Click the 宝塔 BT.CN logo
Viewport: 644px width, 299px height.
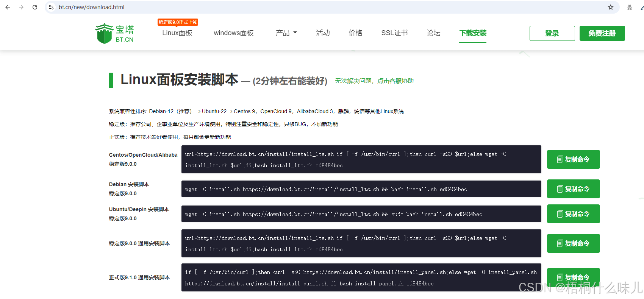pyautogui.click(x=114, y=33)
